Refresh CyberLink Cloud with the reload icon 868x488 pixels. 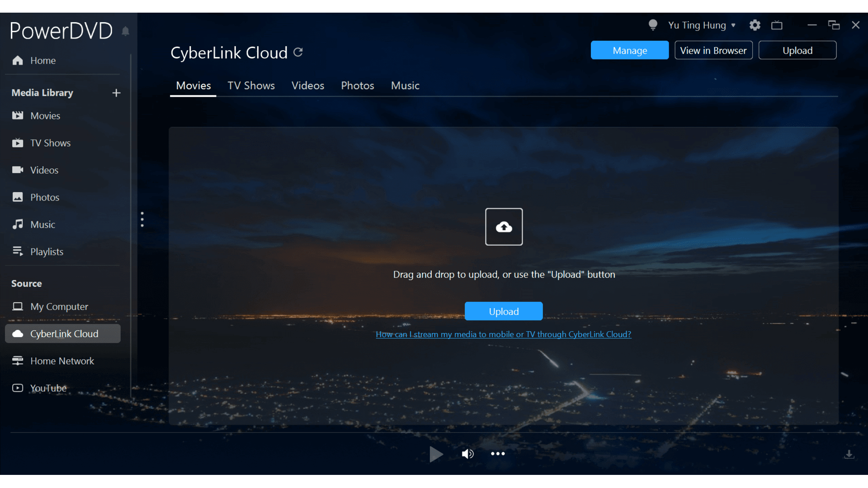coord(298,52)
